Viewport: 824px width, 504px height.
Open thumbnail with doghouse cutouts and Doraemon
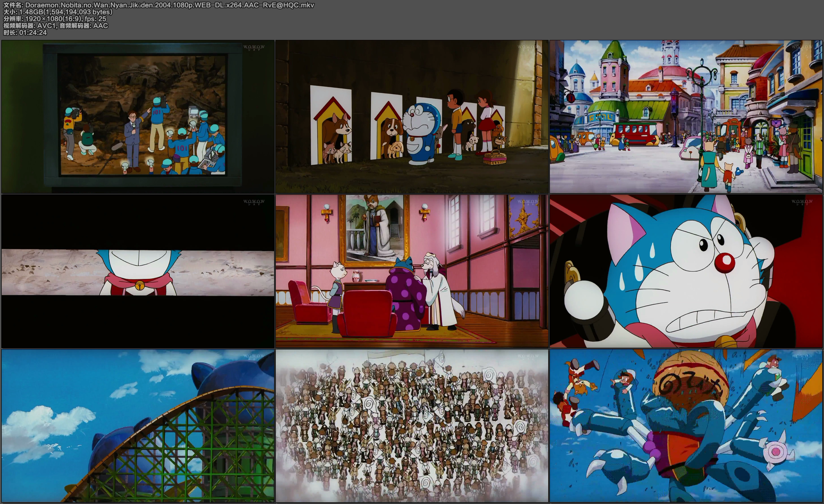point(412,117)
